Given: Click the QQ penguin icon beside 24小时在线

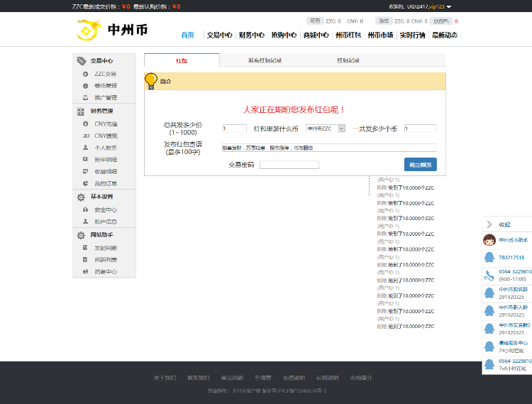Looking at the screenshot, I should click(489, 346).
